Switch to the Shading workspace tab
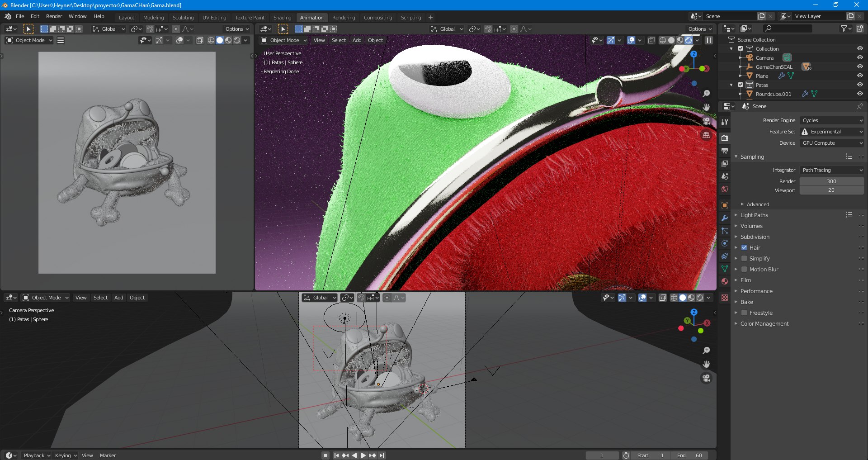The height and width of the screenshot is (460, 868). [x=282, y=18]
